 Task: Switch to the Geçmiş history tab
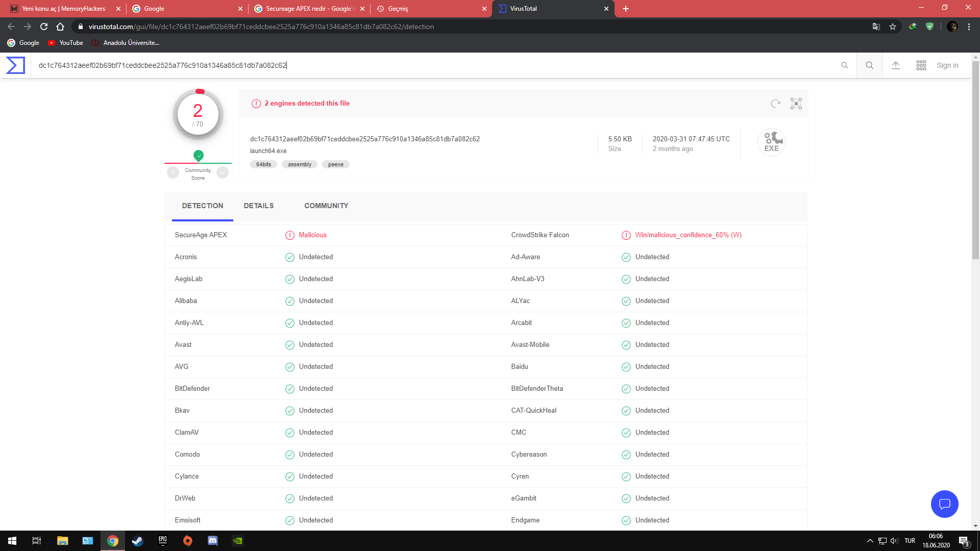(430, 9)
